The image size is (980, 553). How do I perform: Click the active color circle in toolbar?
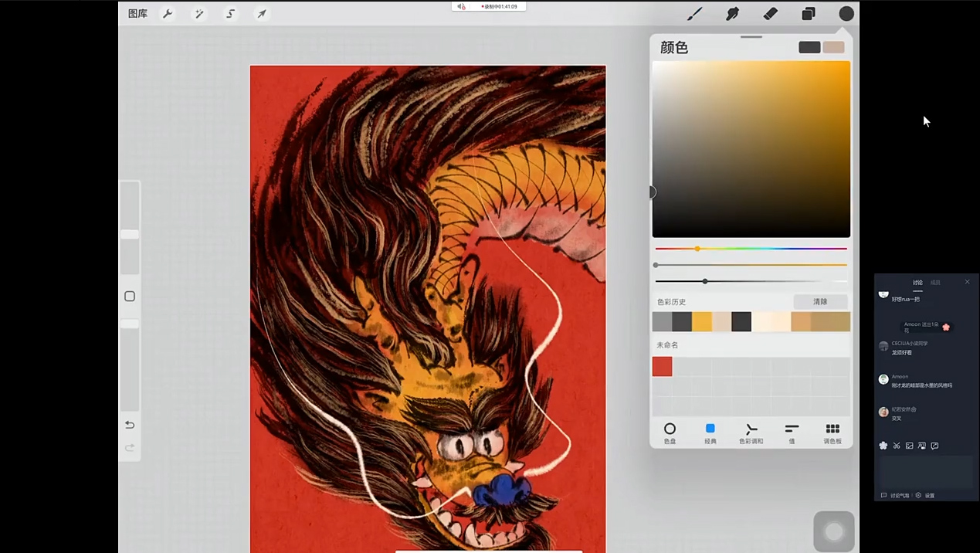846,14
